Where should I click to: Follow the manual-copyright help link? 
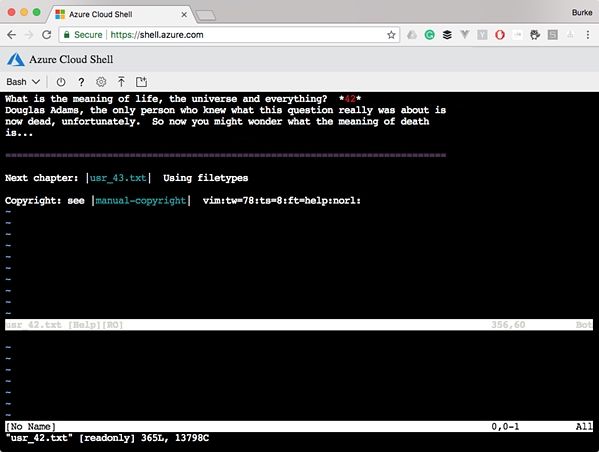pos(141,201)
